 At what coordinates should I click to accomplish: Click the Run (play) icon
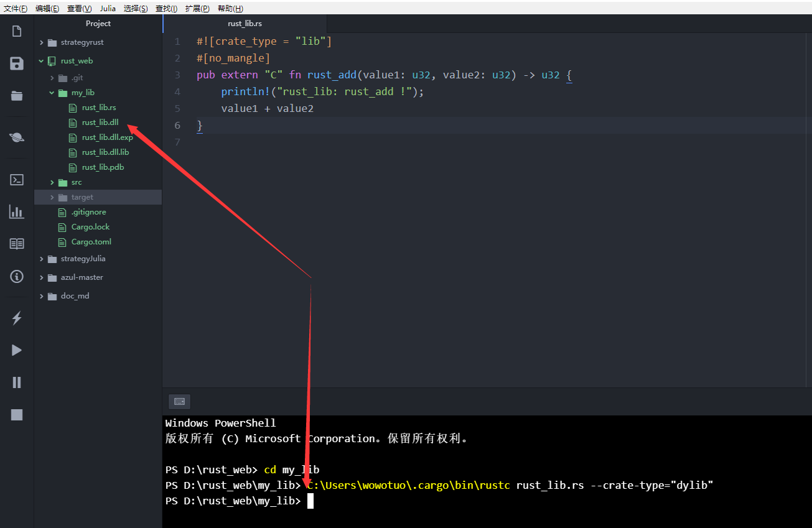[16, 350]
